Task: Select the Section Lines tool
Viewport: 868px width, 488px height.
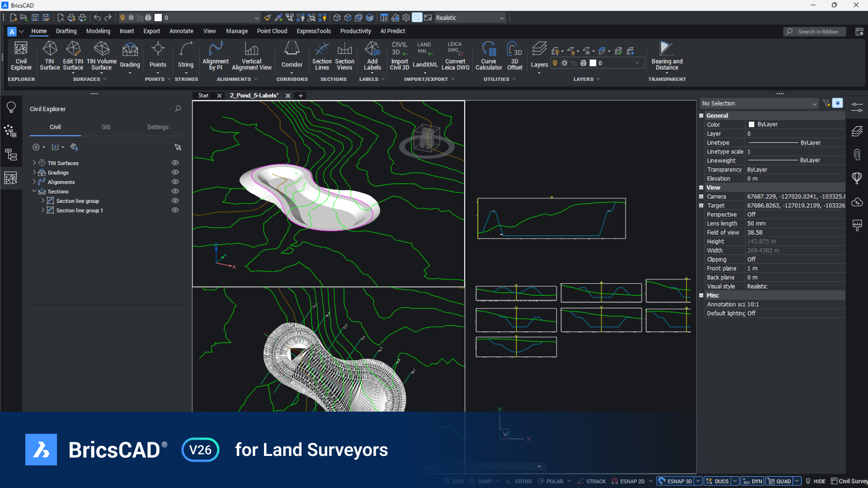Action: [x=321, y=55]
